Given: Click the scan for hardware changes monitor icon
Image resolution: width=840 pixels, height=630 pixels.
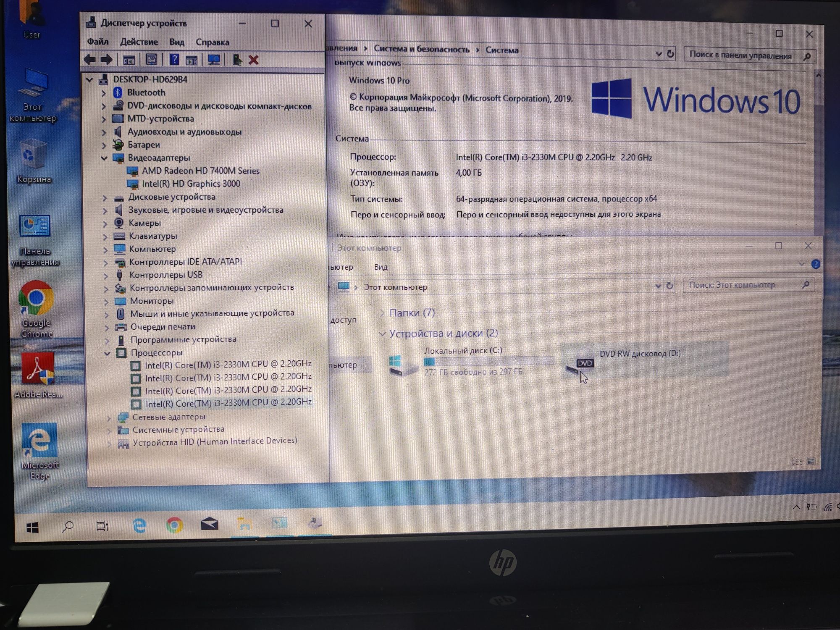Looking at the screenshot, I should [x=214, y=60].
